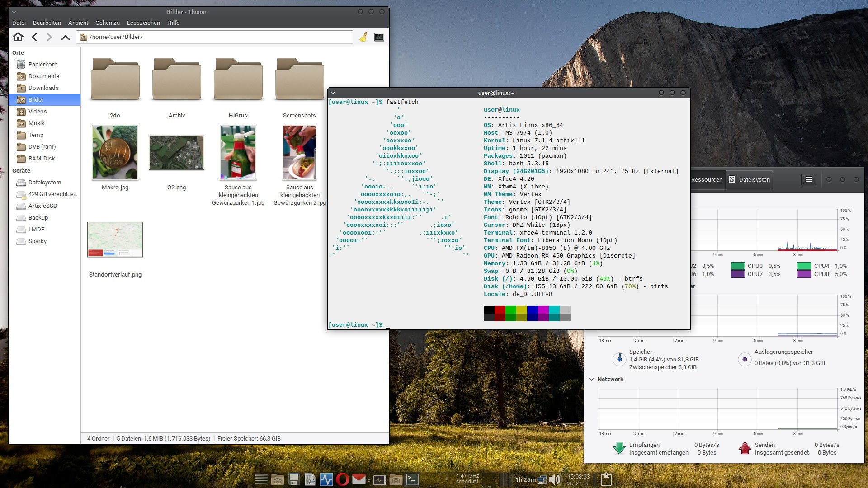
Task: Go to home folder in Thunar toolbar
Action: tap(18, 37)
